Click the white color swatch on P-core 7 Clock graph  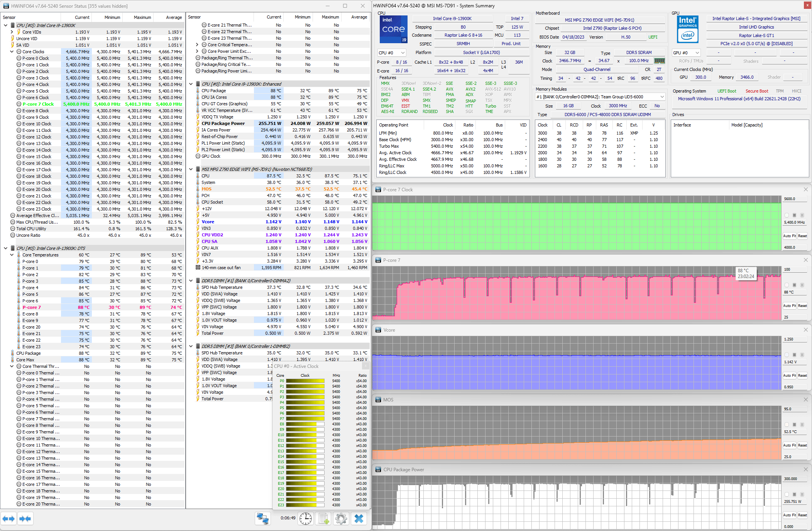[787, 215]
